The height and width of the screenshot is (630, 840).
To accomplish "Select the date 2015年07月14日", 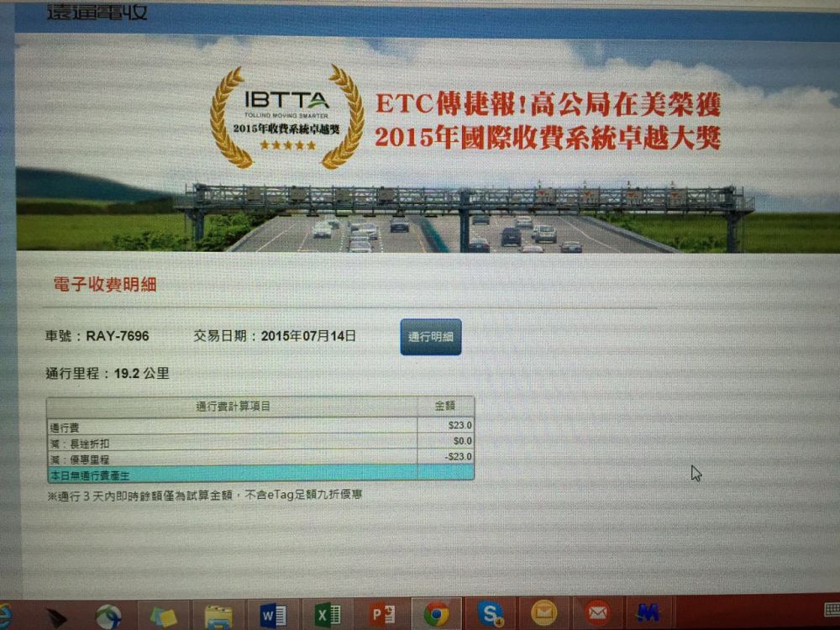I will click(308, 336).
